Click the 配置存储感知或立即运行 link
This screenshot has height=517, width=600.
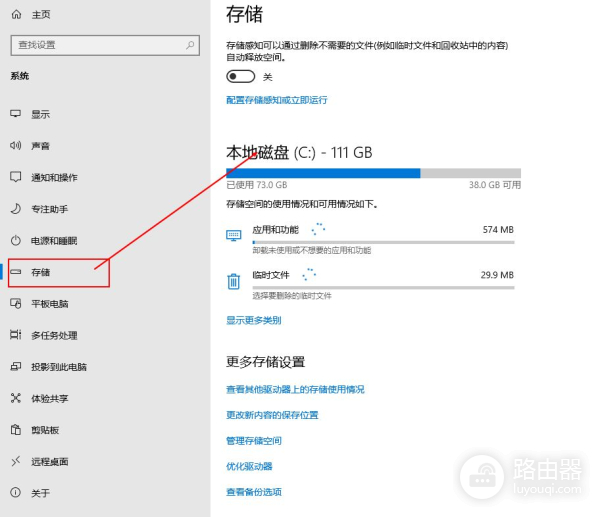[x=277, y=100]
